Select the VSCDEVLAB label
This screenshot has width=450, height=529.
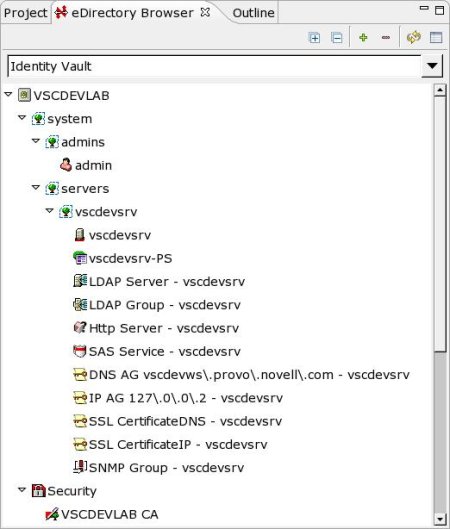[71, 95]
